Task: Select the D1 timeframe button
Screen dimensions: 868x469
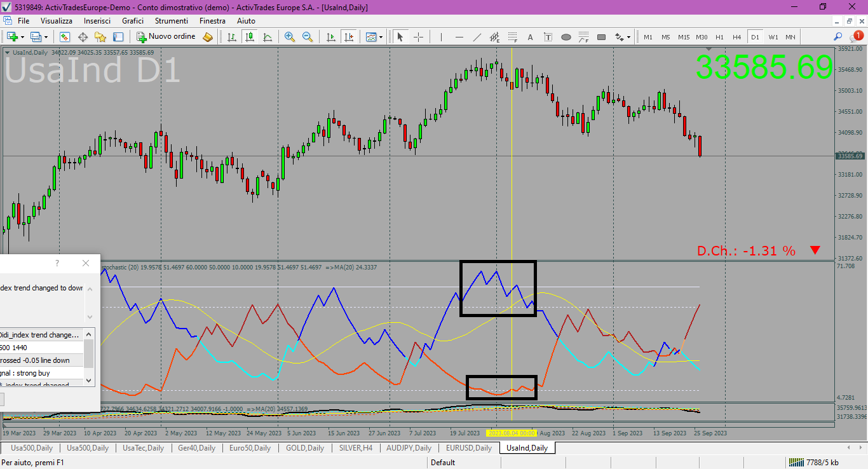Action: click(755, 37)
